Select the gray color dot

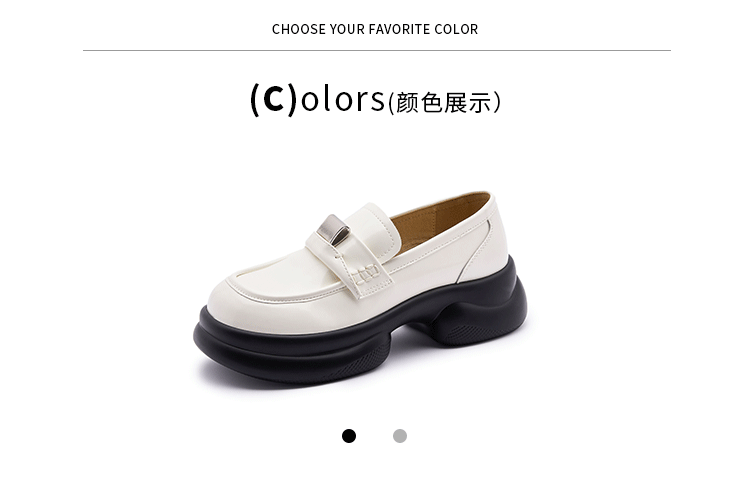click(x=400, y=436)
